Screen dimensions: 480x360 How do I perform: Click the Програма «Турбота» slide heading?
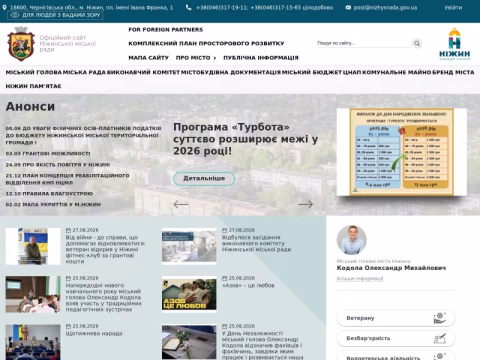[246, 139]
